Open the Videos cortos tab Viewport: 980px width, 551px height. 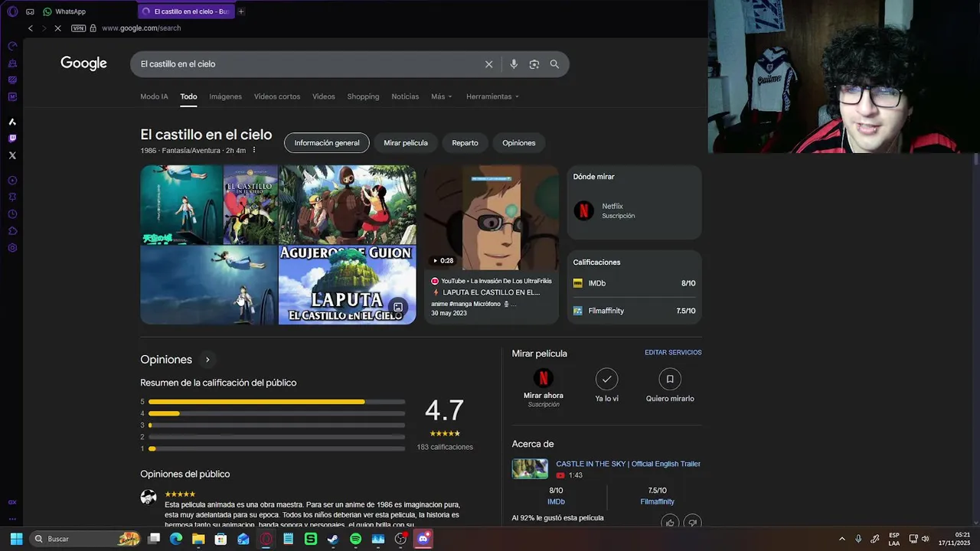pyautogui.click(x=277, y=96)
